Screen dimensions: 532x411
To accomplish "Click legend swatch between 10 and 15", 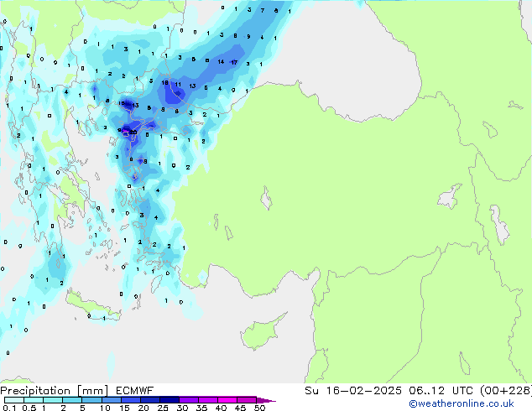I will click(x=111, y=400).
